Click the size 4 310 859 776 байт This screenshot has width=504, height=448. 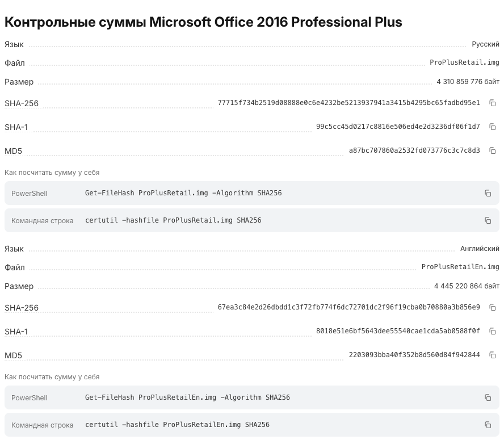click(468, 82)
